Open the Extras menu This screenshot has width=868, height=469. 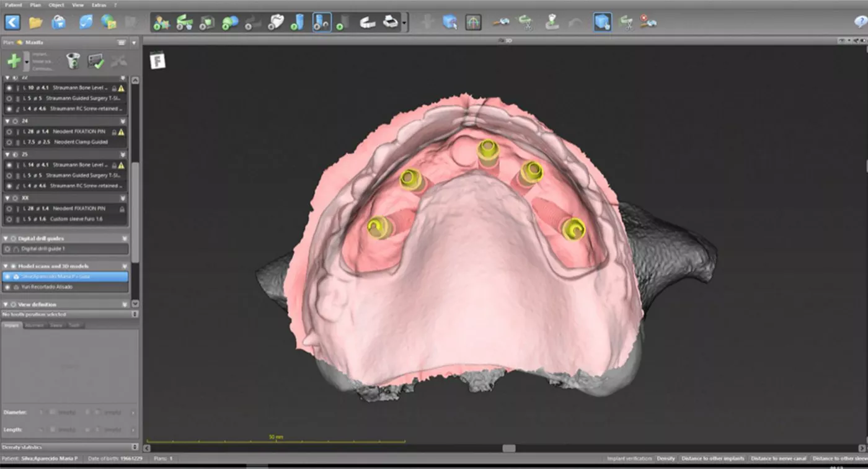97,5
